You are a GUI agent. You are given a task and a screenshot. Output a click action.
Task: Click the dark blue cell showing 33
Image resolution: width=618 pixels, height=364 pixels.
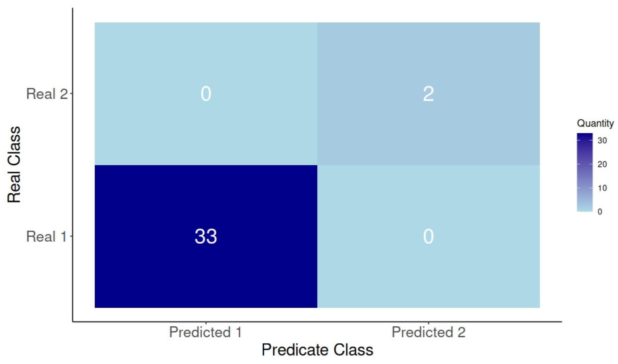(206, 236)
